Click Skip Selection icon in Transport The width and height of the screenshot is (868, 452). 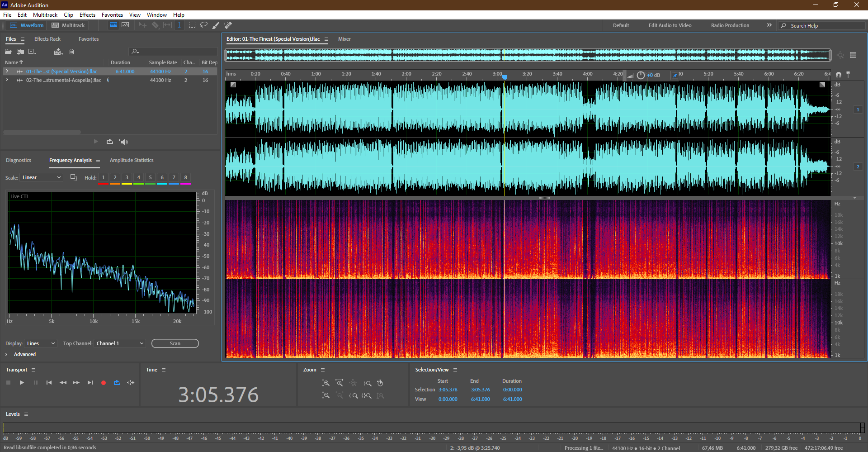pyautogui.click(x=131, y=383)
